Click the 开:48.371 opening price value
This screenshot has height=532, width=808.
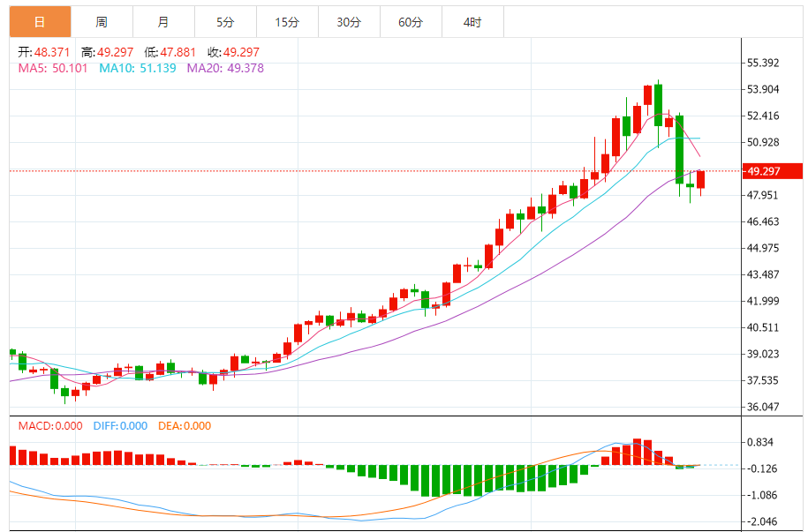pyautogui.click(x=44, y=52)
